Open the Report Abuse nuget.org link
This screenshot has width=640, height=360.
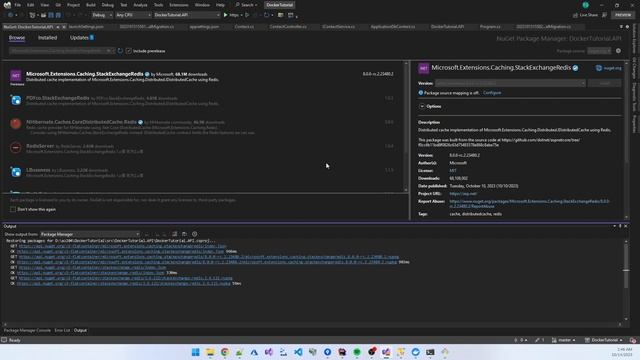(x=529, y=204)
